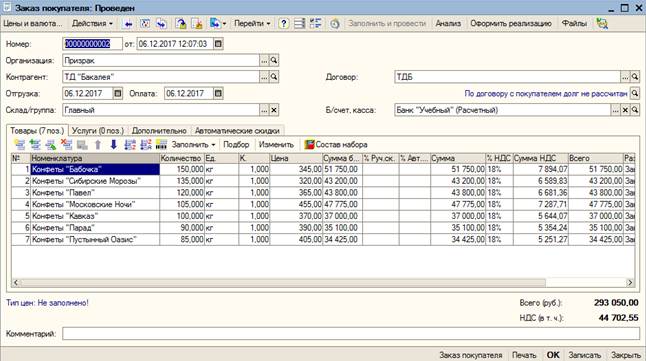Click link По договору с покупателем долг не рассчитан
This screenshot has width=646, height=361.
[x=545, y=94]
